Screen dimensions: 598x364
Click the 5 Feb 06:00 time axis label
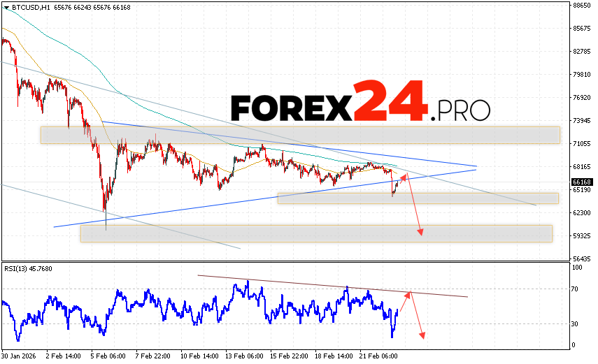pos(106,356)
